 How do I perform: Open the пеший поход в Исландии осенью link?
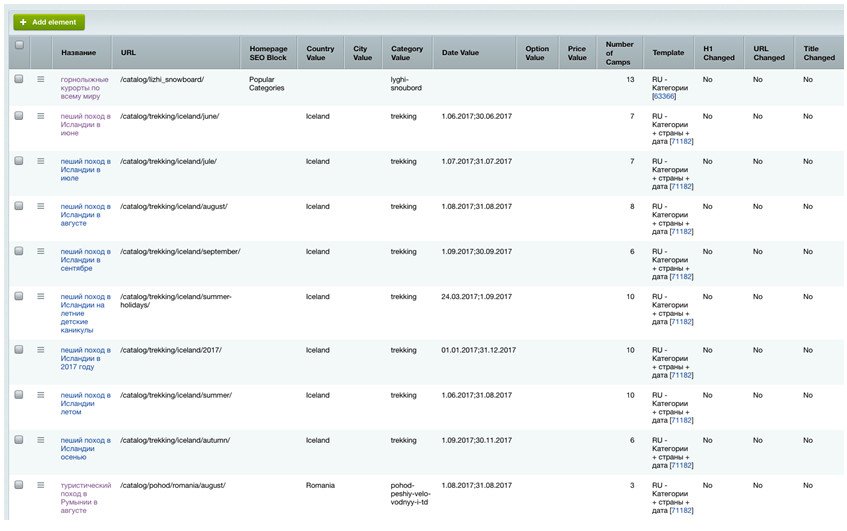tap(85, 448)
